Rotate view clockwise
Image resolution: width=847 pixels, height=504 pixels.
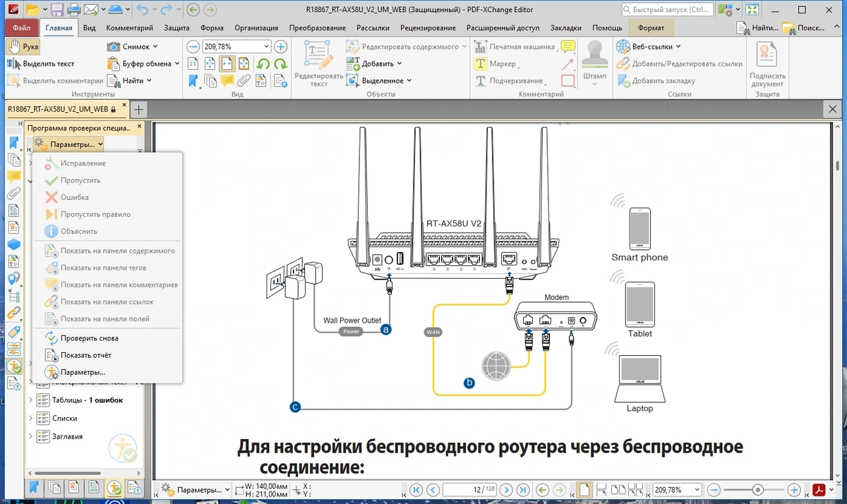click(x=280, y=64)
